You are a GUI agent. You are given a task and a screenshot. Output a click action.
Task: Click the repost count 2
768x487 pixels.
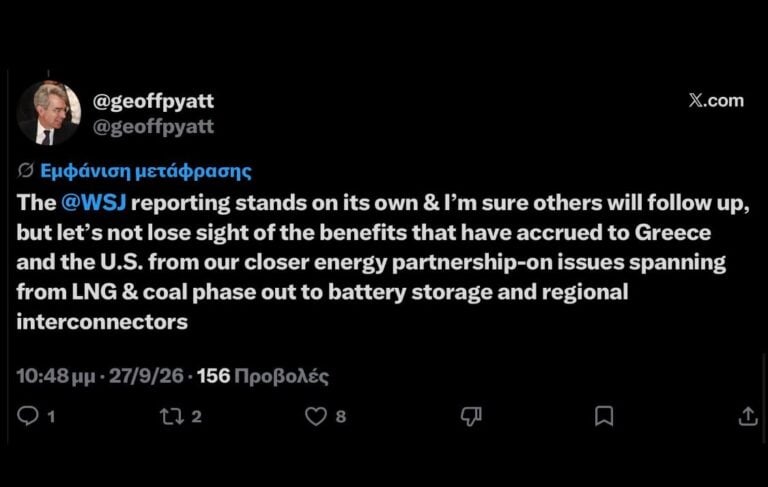[x=196, y=416]
